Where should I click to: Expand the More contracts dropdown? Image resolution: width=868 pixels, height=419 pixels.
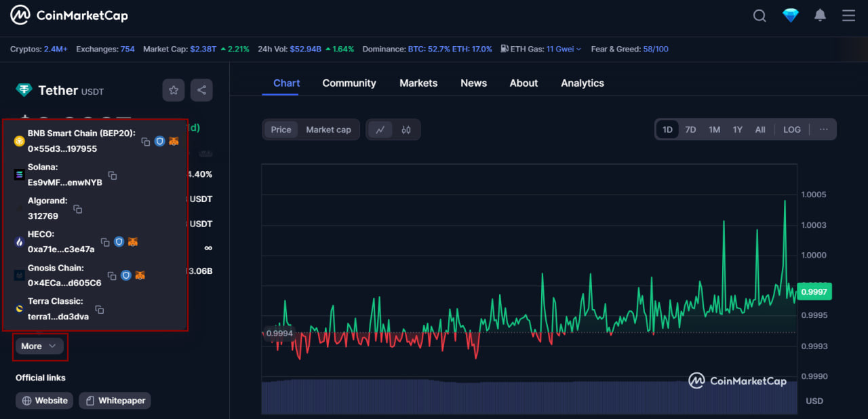(40, 346)
